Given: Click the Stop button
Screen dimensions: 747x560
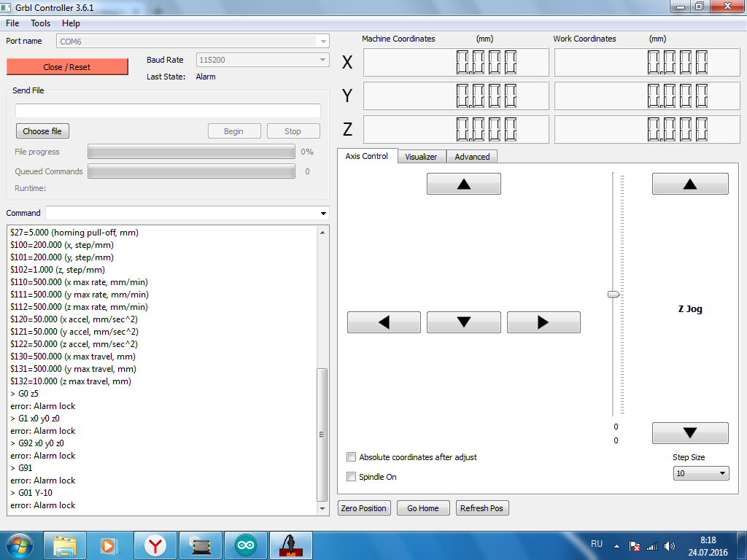Looking at the screenshot, I should tap(293, 131).
